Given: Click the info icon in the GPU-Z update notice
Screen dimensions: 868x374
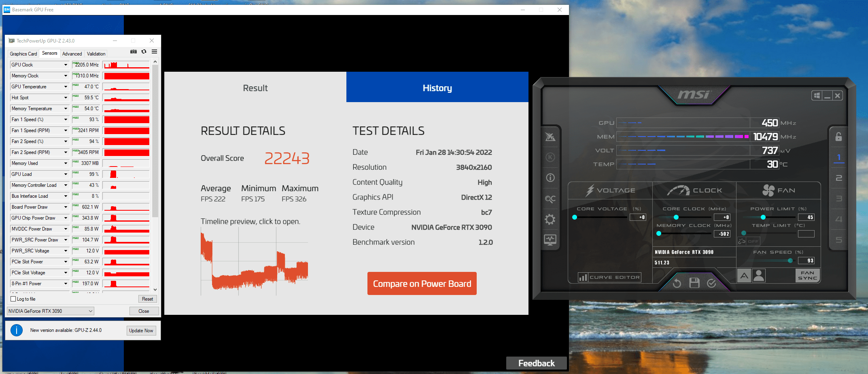Looking at the screenshot, I should tap(17, 330).
